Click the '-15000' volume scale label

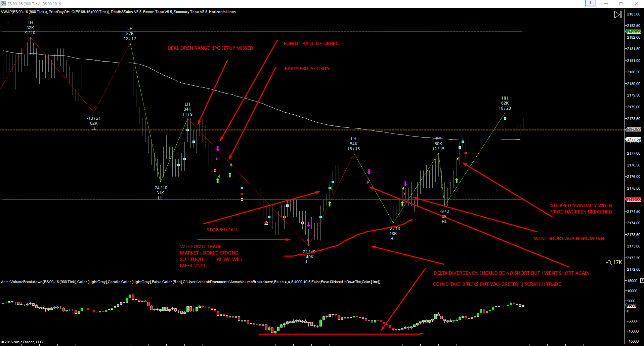tap(633, 342)
